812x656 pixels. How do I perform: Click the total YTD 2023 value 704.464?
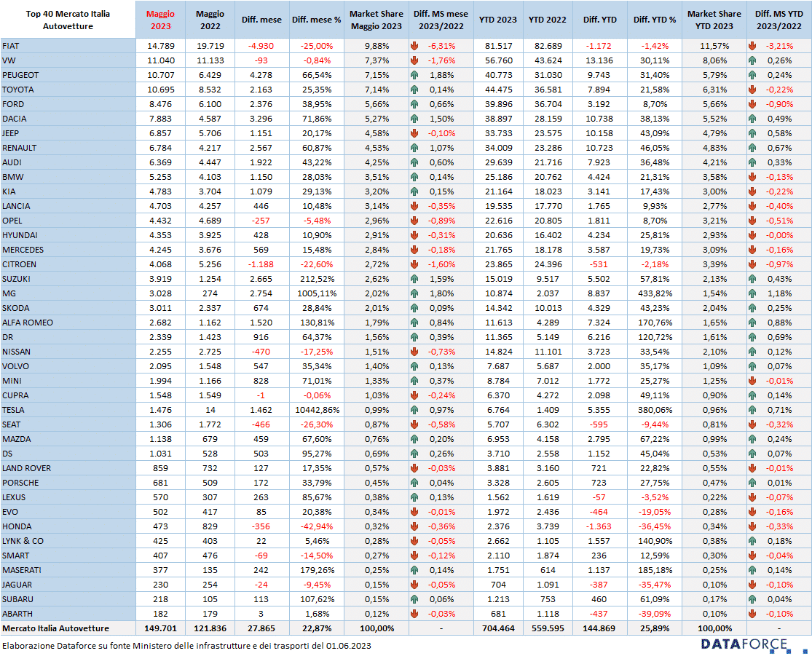[x=498, y=628]
